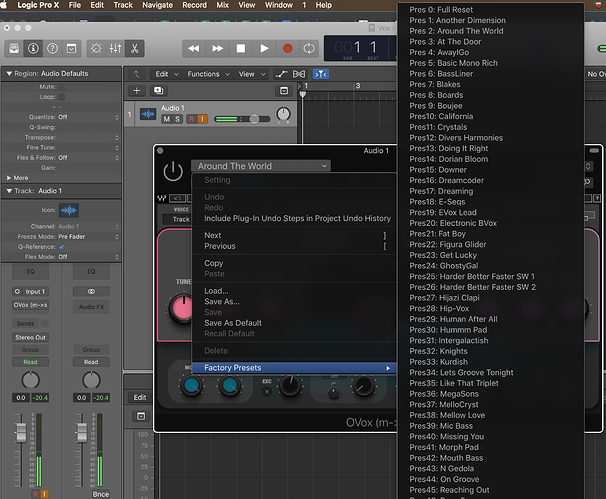Click the Audio 1 waveform track icon

point(148,114)
